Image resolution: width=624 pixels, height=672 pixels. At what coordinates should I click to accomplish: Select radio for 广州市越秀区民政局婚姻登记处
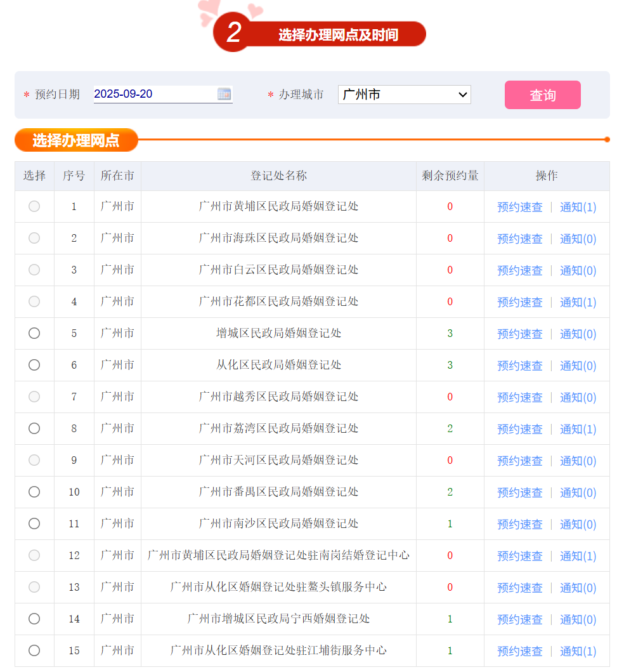pos(34,397)
